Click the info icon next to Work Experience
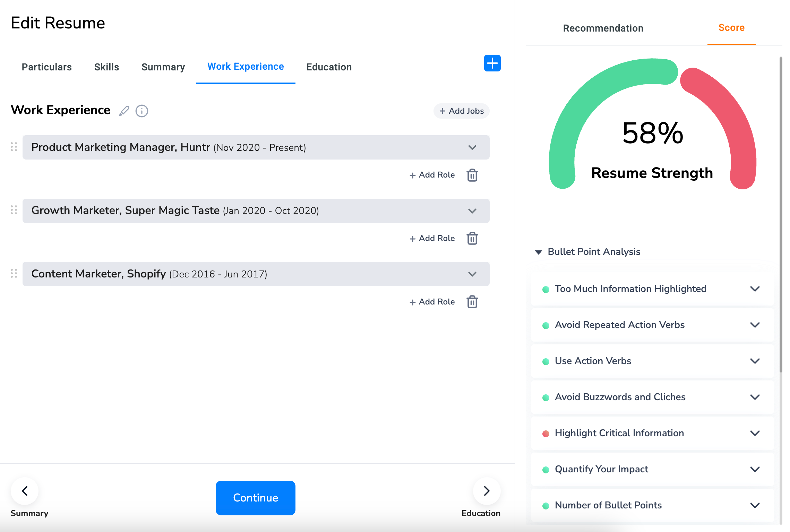790x532 pixels. click(141, 111)
